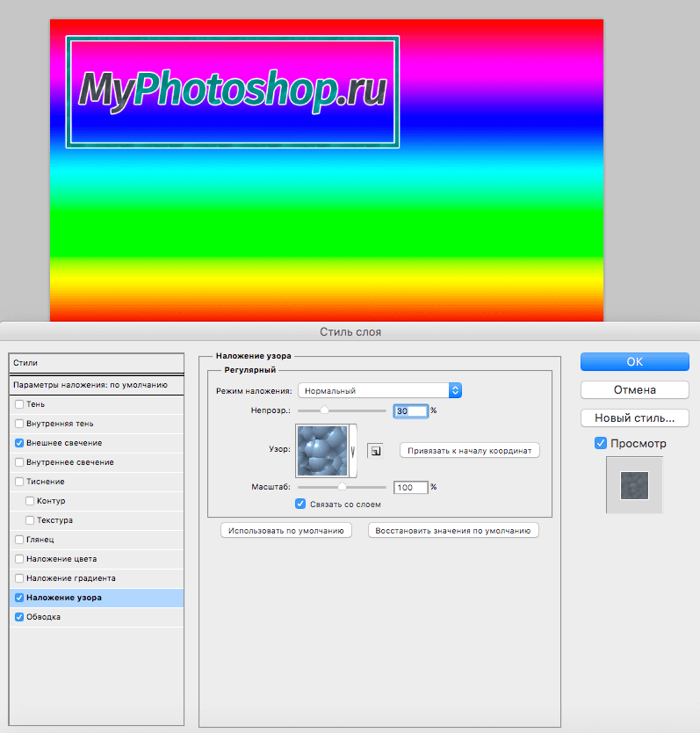Enable the Наложение цвета checkbox
700x733 pixels.
[x=19, y=559]
